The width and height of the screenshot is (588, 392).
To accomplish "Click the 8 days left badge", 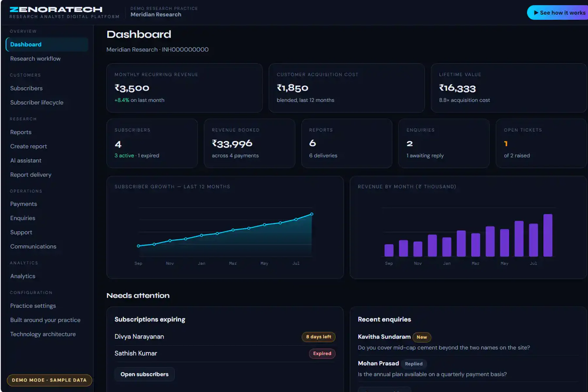I will point(318,337).
